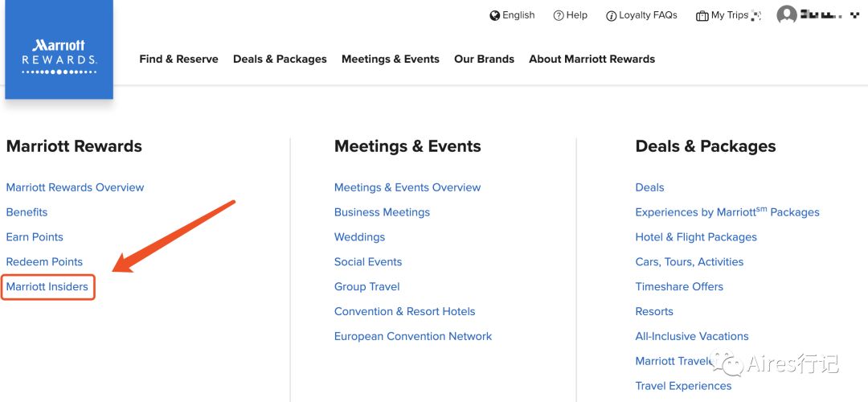Click the globe icon beside English

(495, 15)
